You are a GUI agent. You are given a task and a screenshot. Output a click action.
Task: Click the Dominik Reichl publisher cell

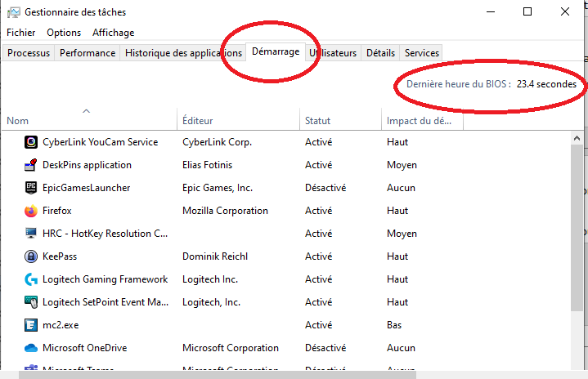(215, 256)
